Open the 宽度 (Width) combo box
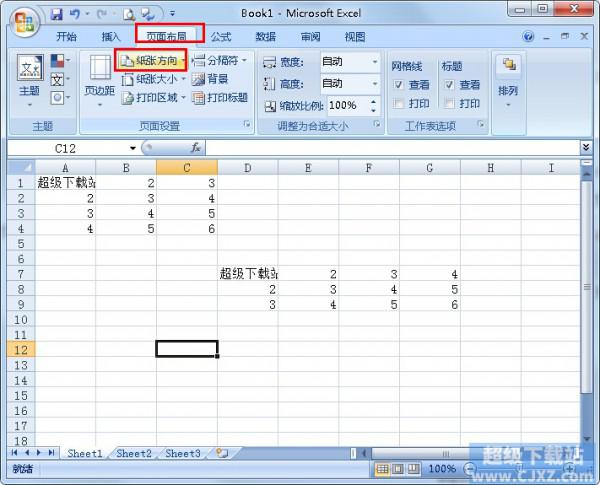 (349, 61)
